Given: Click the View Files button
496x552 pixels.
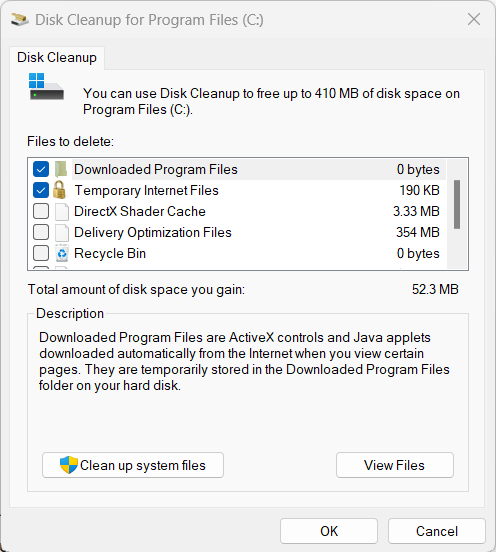Looking at the screenshot, I should pyautogui.click(x=395, y=465).
